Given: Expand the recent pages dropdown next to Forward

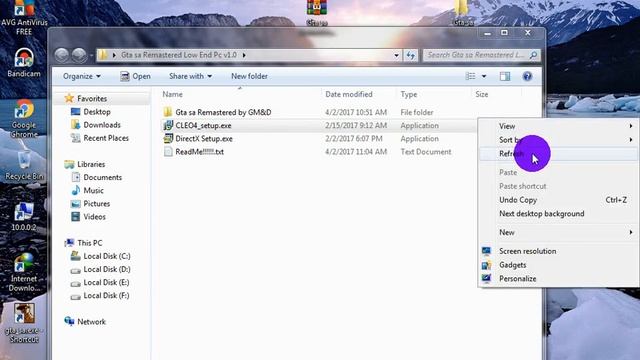Looking at the screenshot, I should [x=91, y=55].
